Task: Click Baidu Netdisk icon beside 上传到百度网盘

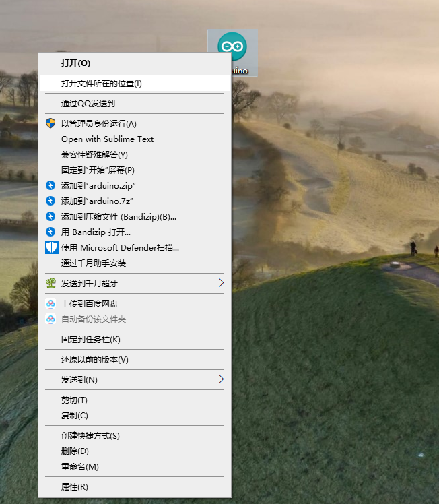Action: tap(50, 303)
